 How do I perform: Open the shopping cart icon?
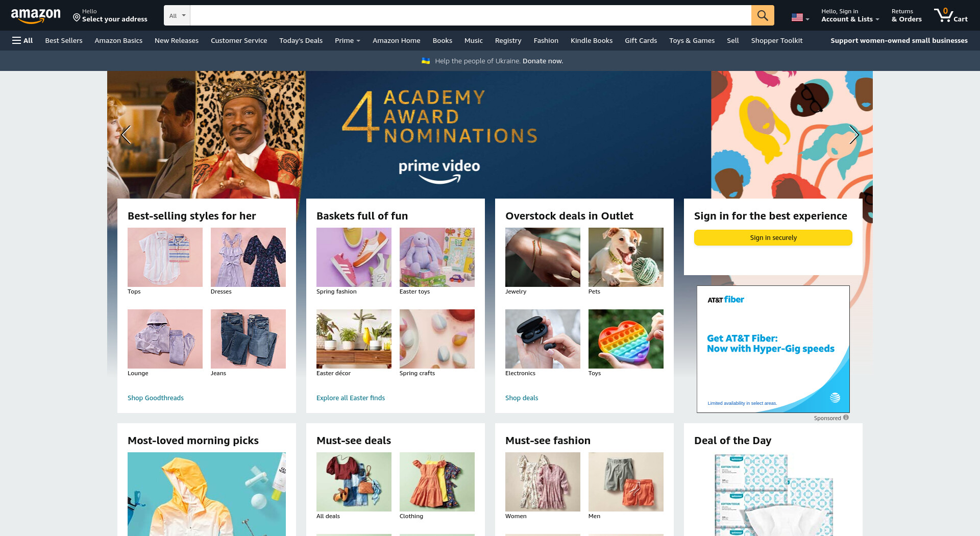[x=950, y=15]
